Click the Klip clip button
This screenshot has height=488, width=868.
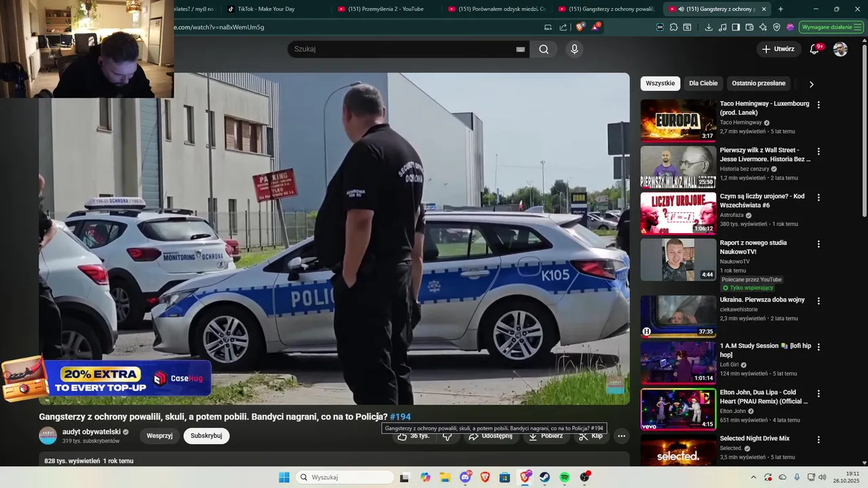point(591,436)
